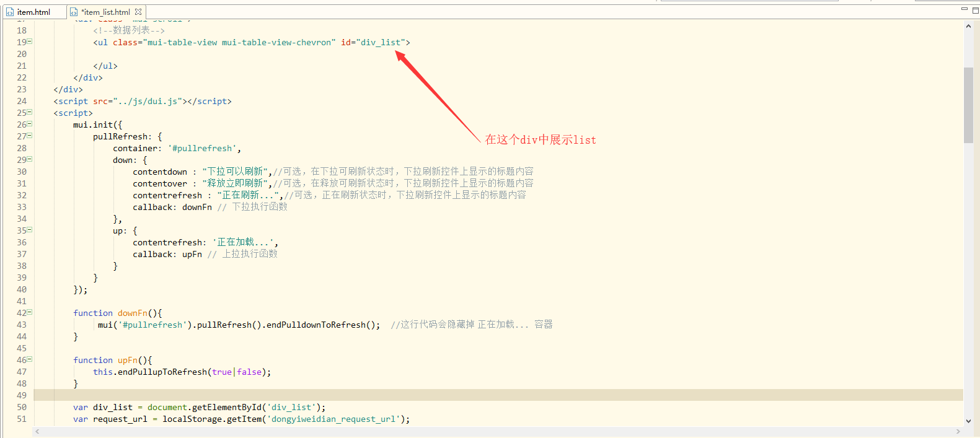
Task: Place cursor on the mui.init({ line
Action: pos(98,125)
